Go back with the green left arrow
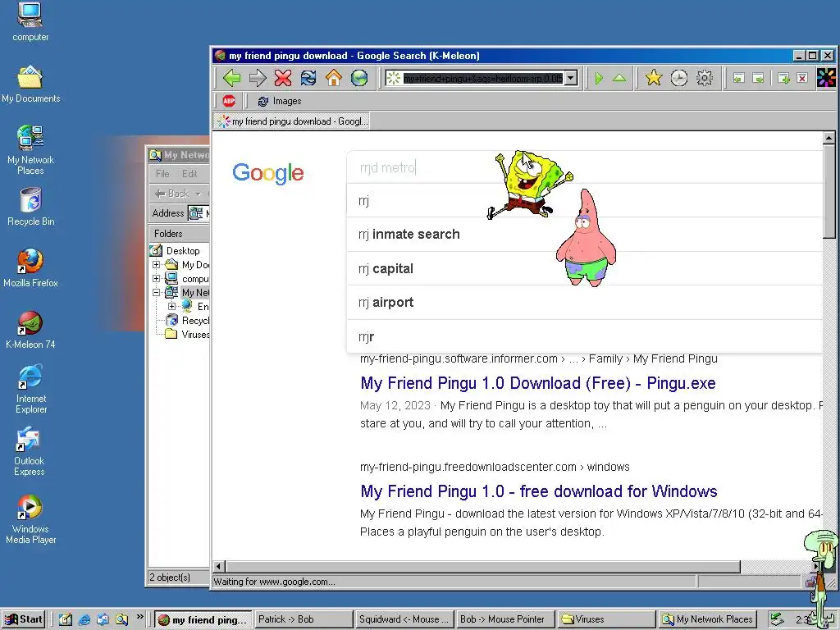840x630 pixels. (x=231, y=78)
